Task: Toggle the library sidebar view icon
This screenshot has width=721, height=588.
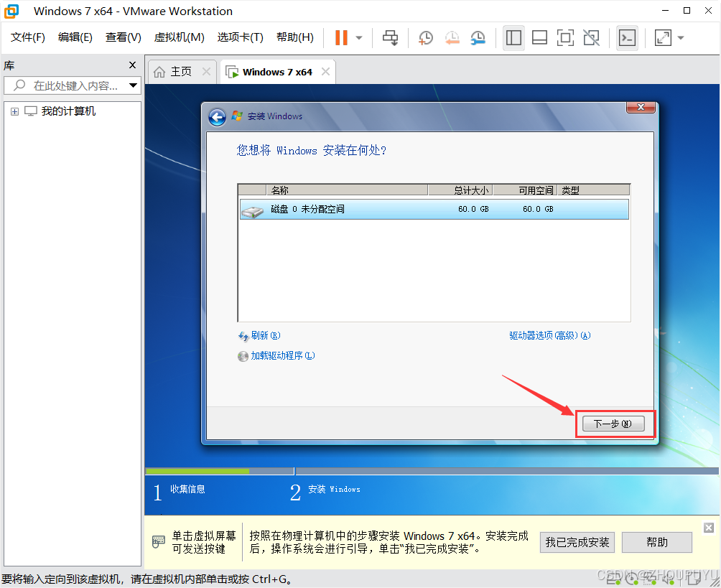Action: (513, 38)
